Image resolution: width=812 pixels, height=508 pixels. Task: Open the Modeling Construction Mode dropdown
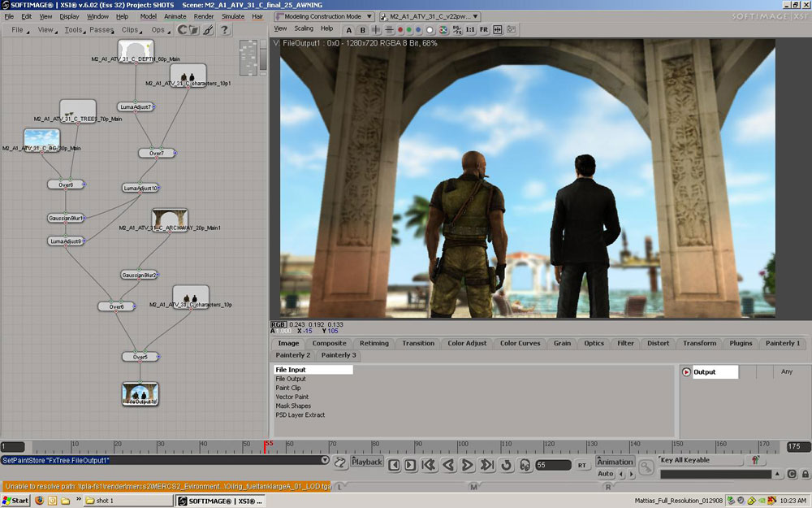pyautogui.click(x=324, y=16)
